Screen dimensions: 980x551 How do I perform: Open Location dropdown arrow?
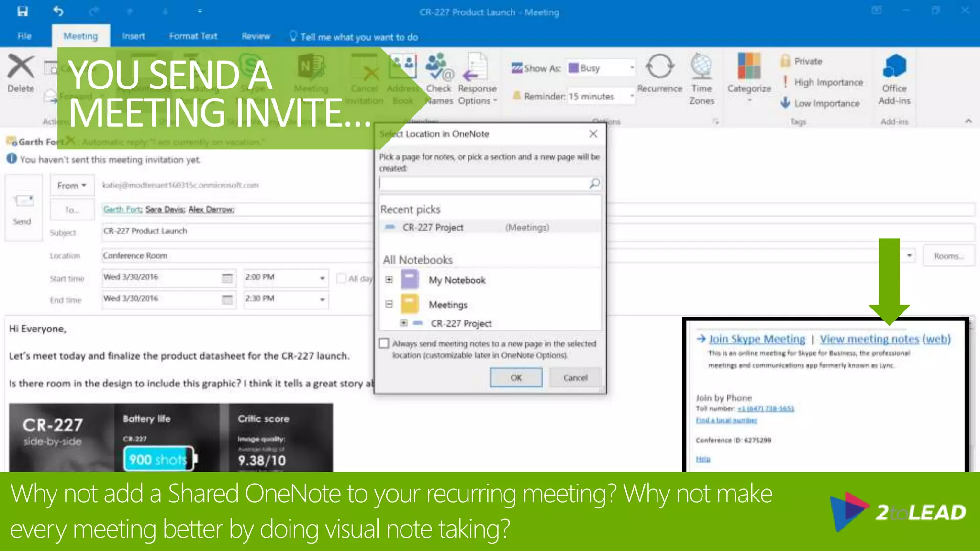click(909, 256)
